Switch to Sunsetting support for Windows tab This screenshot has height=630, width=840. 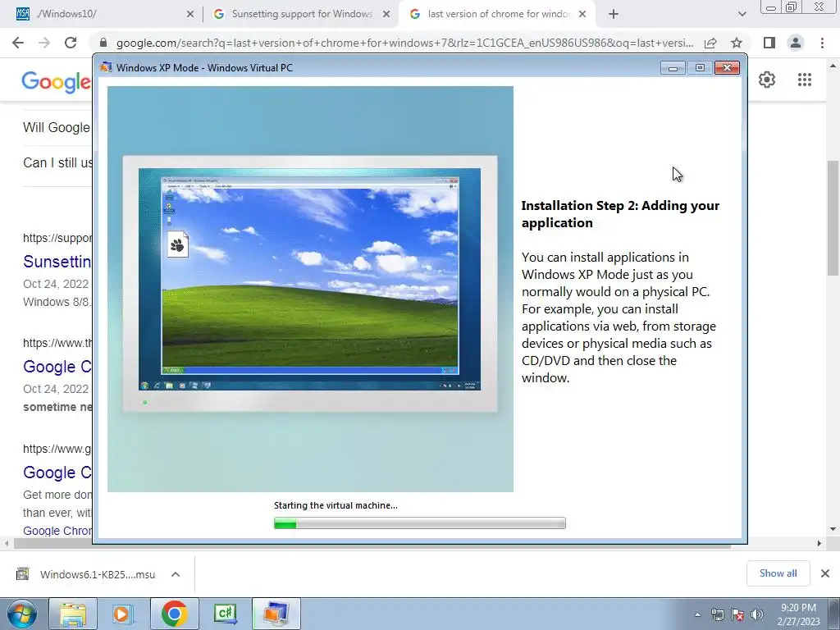302,15
